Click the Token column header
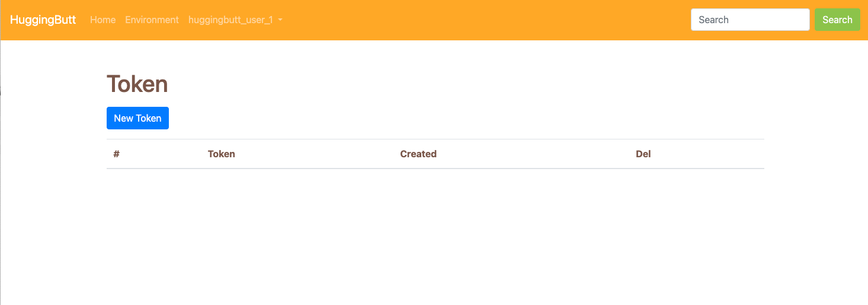 click(x=222, y=154)
